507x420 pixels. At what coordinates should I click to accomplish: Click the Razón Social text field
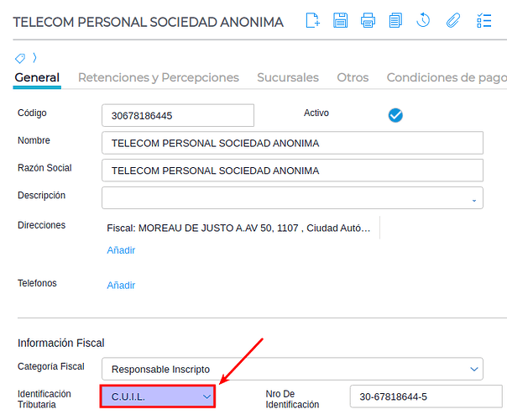[292, 171]
